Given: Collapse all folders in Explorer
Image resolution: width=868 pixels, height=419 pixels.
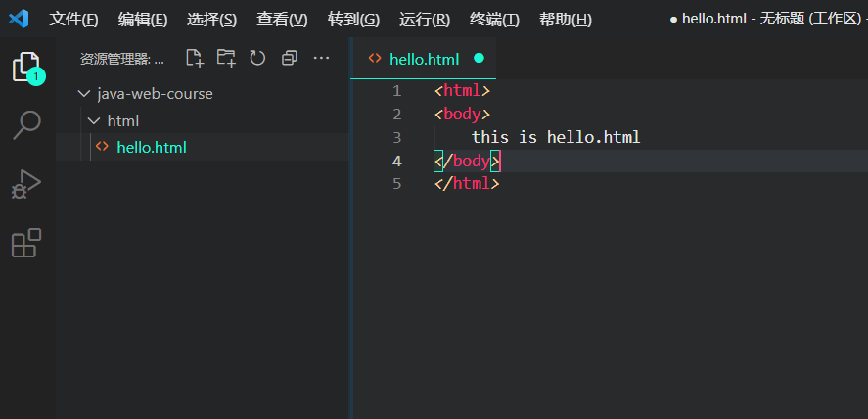Looking at the screenshot, I should click(x=290, y=58).
